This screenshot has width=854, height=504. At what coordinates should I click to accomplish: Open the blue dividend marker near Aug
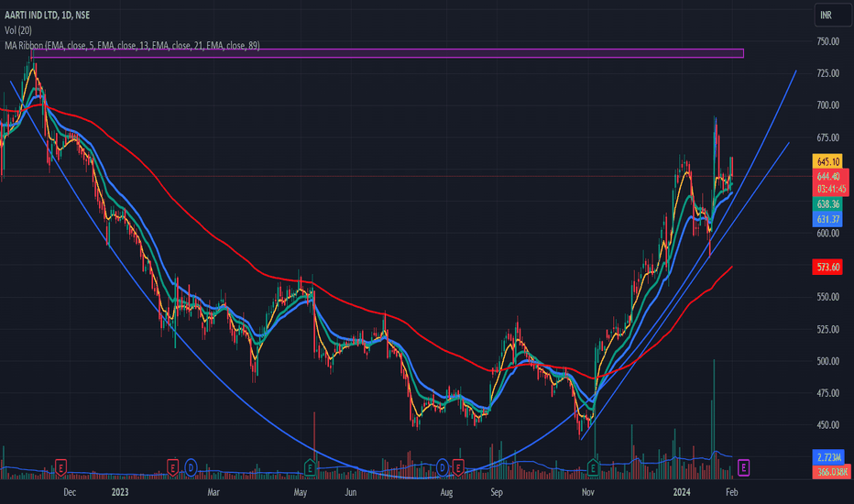pos(443,467)
